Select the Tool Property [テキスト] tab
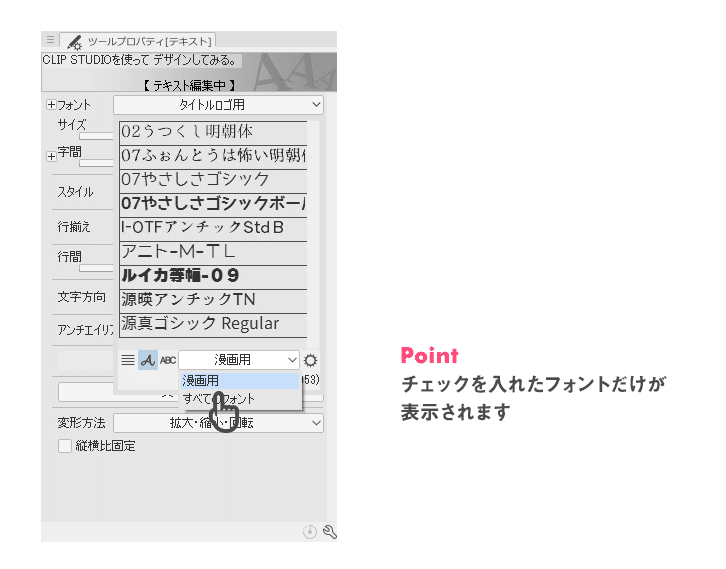Screen dimensions: 726x569 138,41
